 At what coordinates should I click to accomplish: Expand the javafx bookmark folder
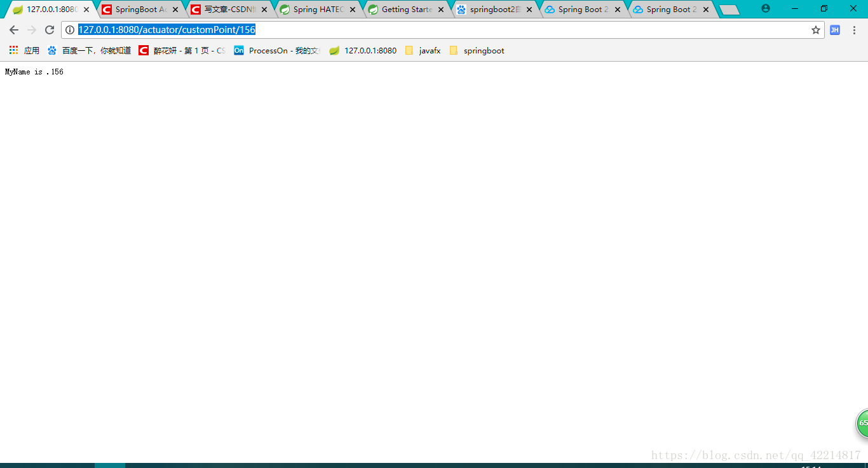coord(423,50)
